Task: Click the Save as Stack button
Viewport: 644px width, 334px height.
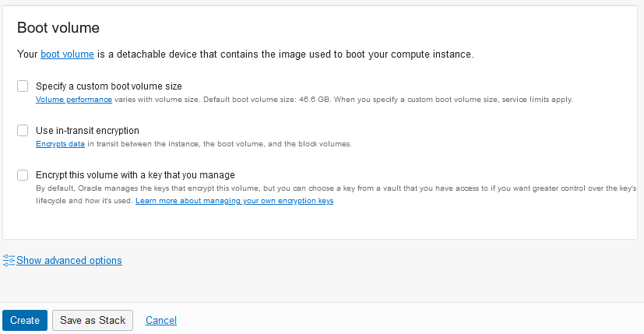Action: pos(93,321)
